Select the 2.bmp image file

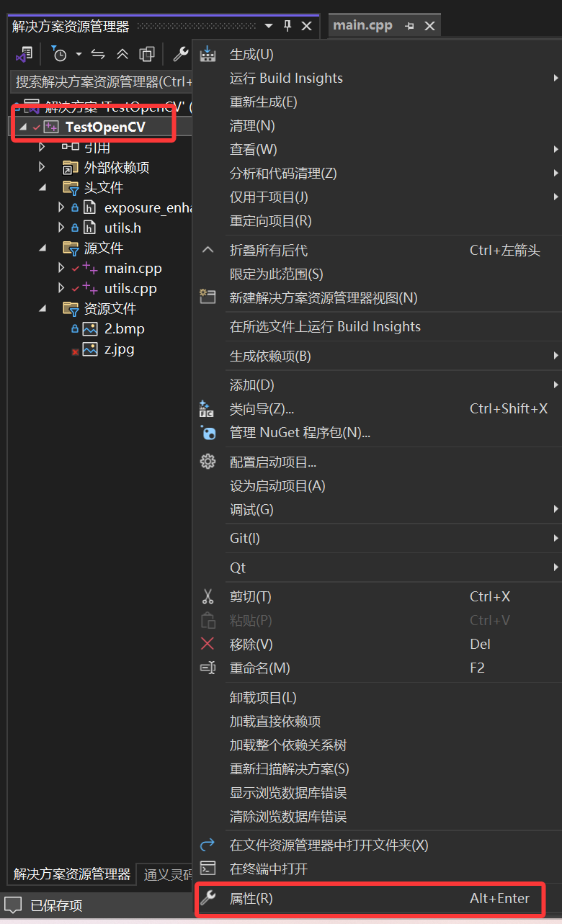[124, 329]
